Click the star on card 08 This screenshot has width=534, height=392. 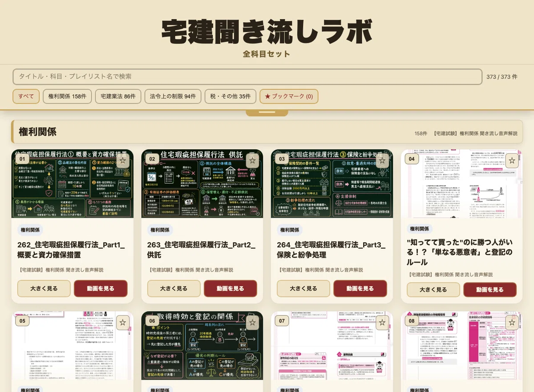pyautogui.click(x=512, y=322)
